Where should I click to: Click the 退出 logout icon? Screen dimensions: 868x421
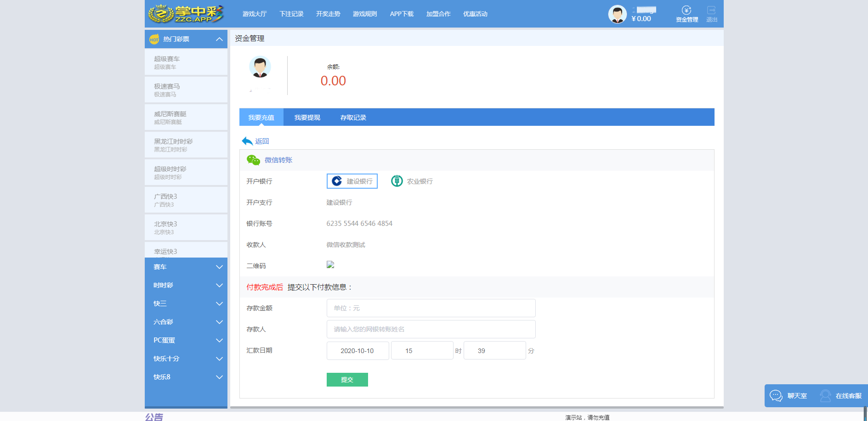tap(711, 10)
